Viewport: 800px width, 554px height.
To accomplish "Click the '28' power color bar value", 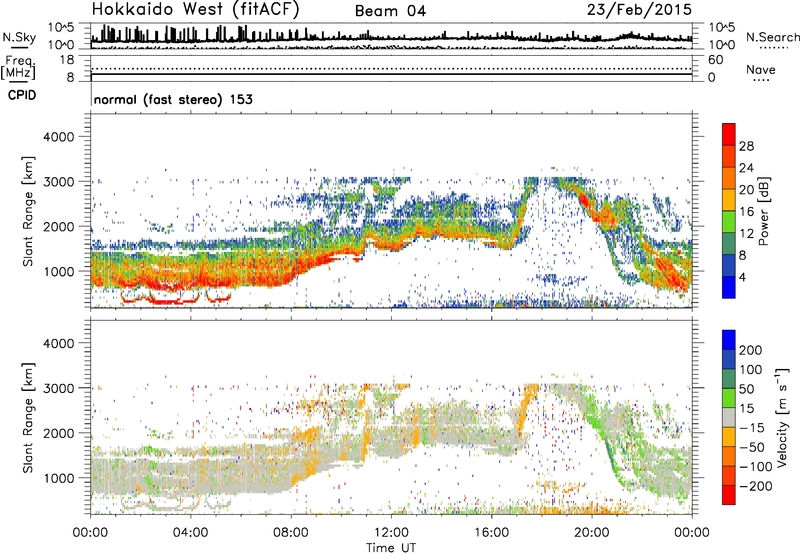I will (x=746, y=146).
